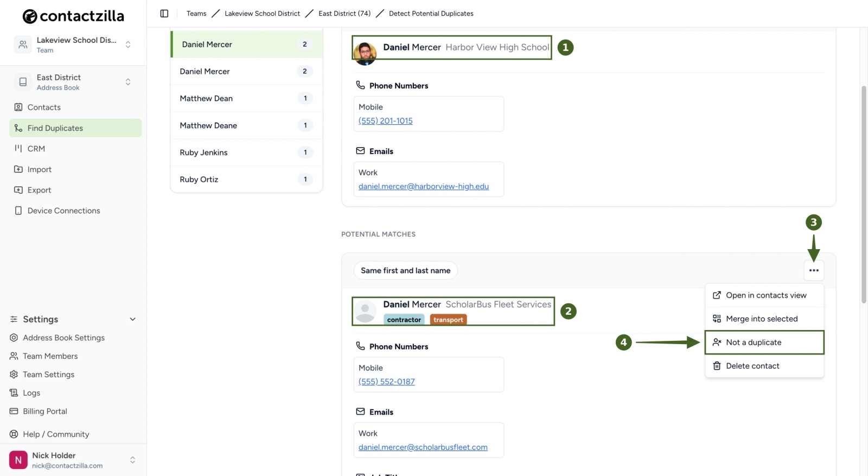The height and width of the screenshot is (476, 868).
Task: Select Matthew Deane in duplicates list
Action: 247,125
